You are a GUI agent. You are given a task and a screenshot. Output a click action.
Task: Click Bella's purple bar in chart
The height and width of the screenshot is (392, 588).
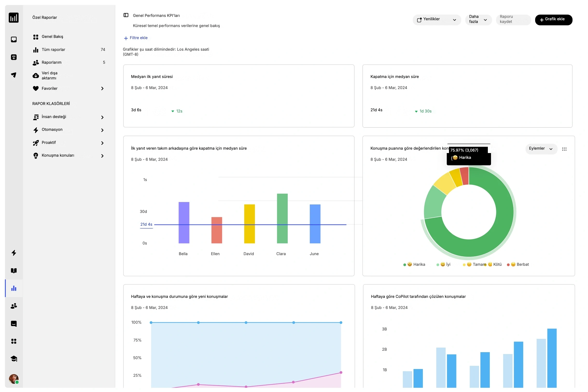click(184, 223)
